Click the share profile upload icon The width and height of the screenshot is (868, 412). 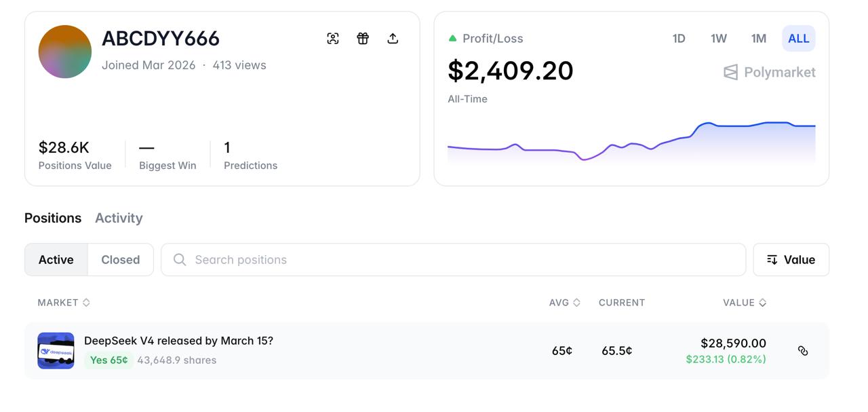pos(393,39)
